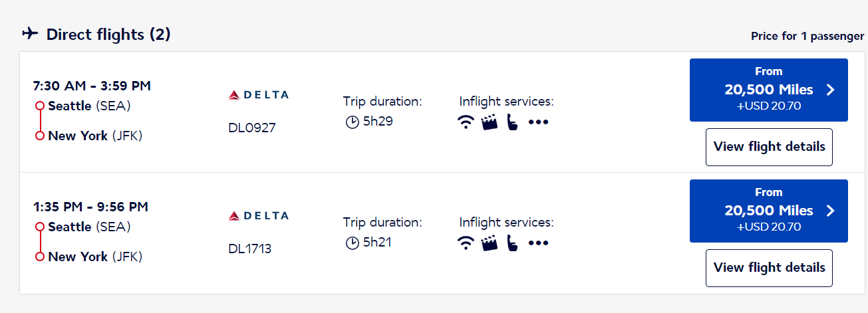
Task: Click the seat icon for flight DL0927
Action: (511, 122)
